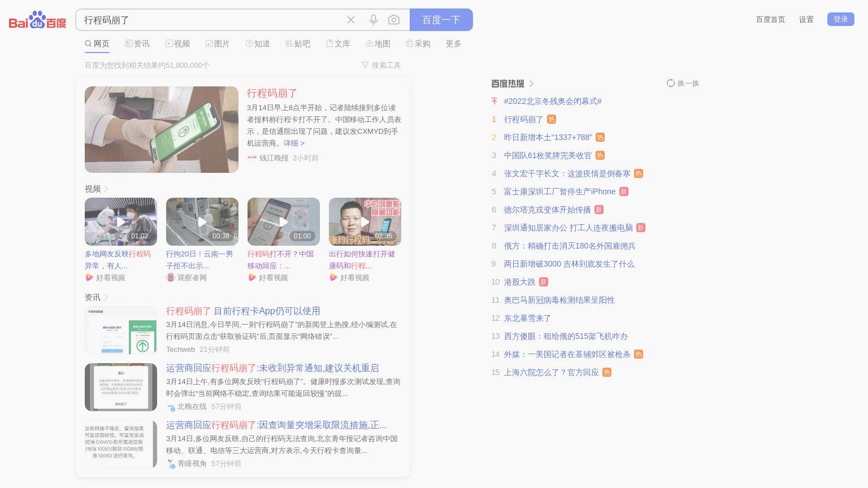Click the Baidu logo
The height and width of the screenshot is (488, 868).
37,20
